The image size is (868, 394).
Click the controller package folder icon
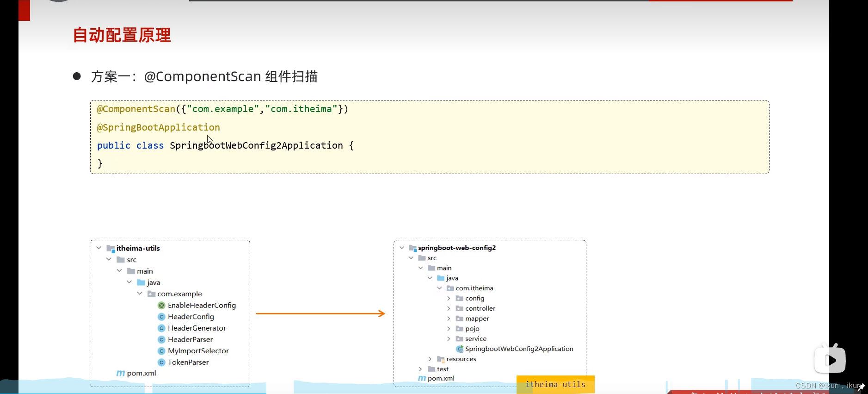tap(460, 308)
